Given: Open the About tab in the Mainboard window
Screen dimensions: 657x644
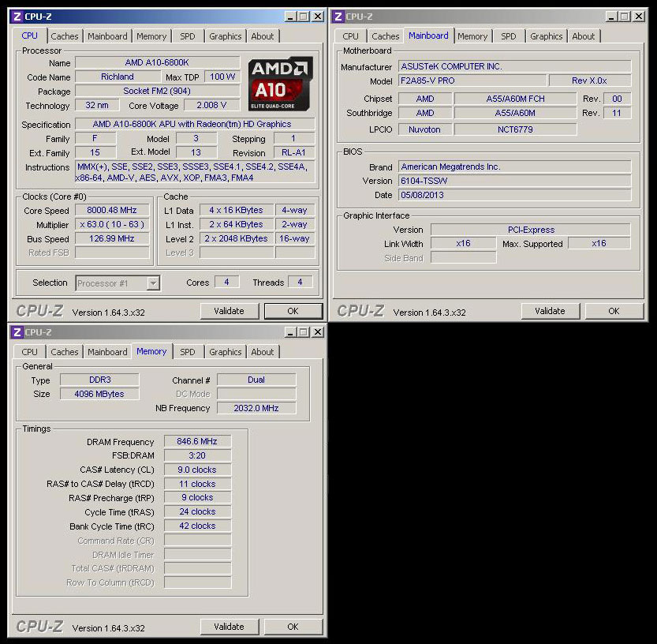Looking at the screenshot, I should point(584,36).
